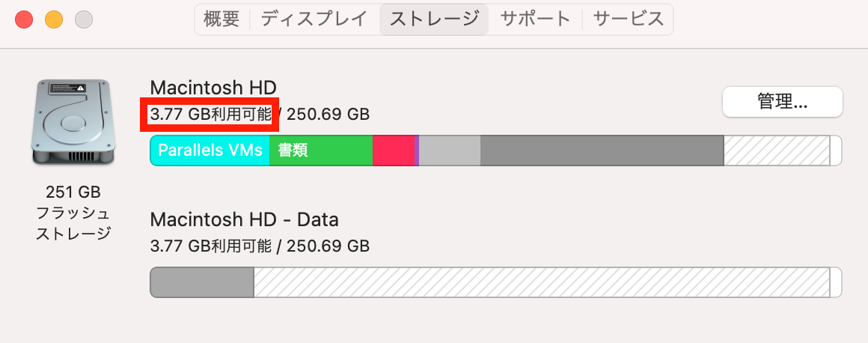868x343 pixels.
Task: Go to the サービス tab
Action: [x=629, y=19]
